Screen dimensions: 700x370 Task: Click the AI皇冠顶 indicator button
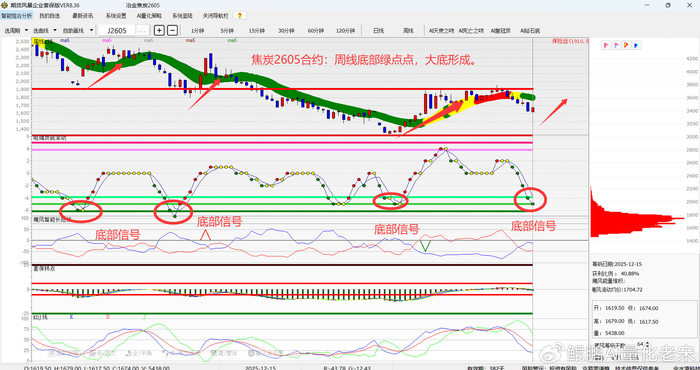[x=500, y=31]
